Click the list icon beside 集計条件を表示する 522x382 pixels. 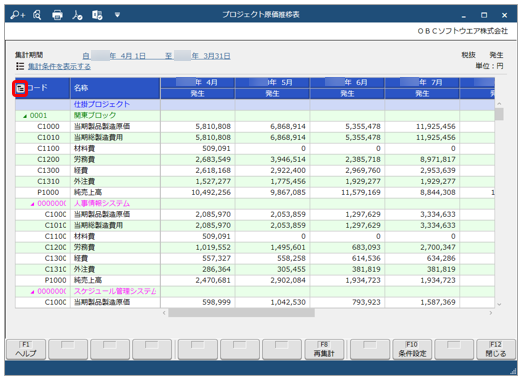coord(20,66)
